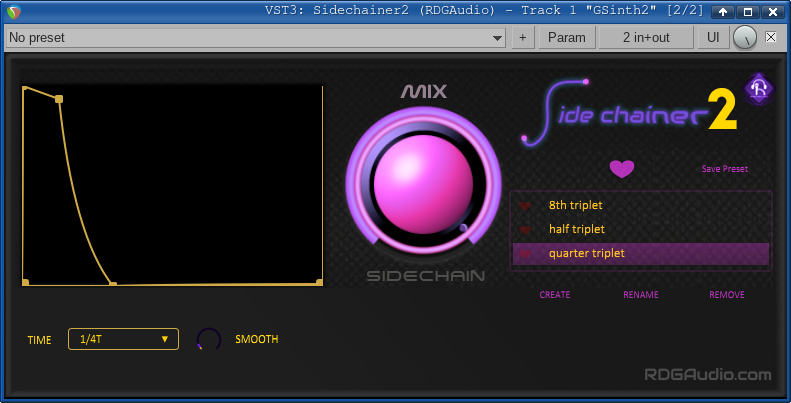Maximize the plugin window
This screenshot has width=791, height=403.
point(748,12)
